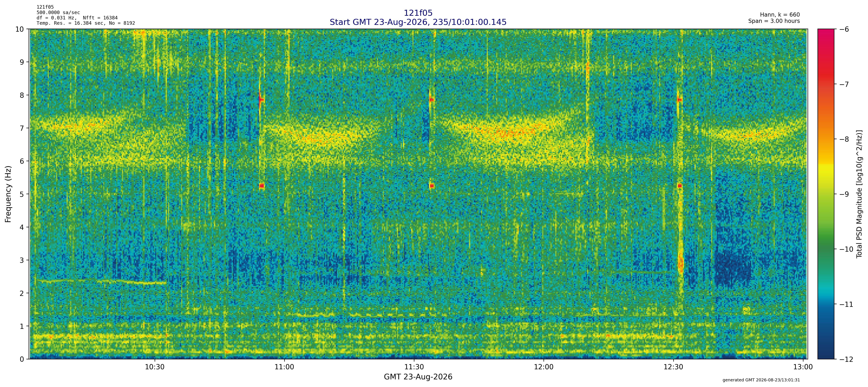Click the 10 tick on the frequency axis
The width and height of the screenshot is (868, 387).
coord(20,29)
